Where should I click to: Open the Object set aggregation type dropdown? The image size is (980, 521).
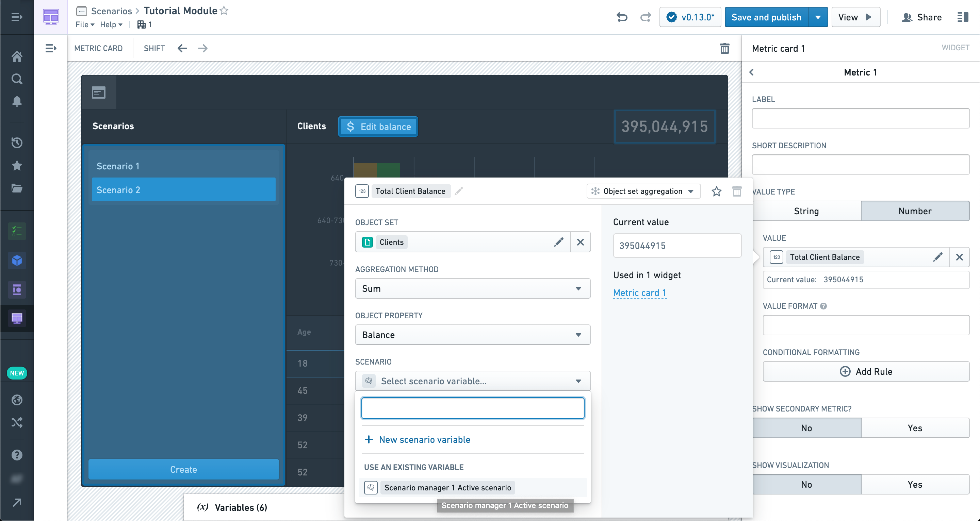pyautogui.click(x=643, y=191)
